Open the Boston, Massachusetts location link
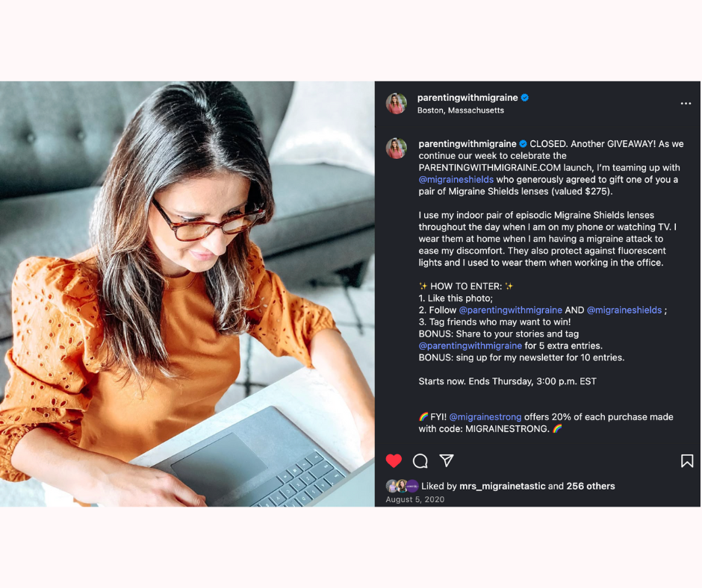Screen dimensions: 702x588 pyautogui.click(x=460, y=110)
